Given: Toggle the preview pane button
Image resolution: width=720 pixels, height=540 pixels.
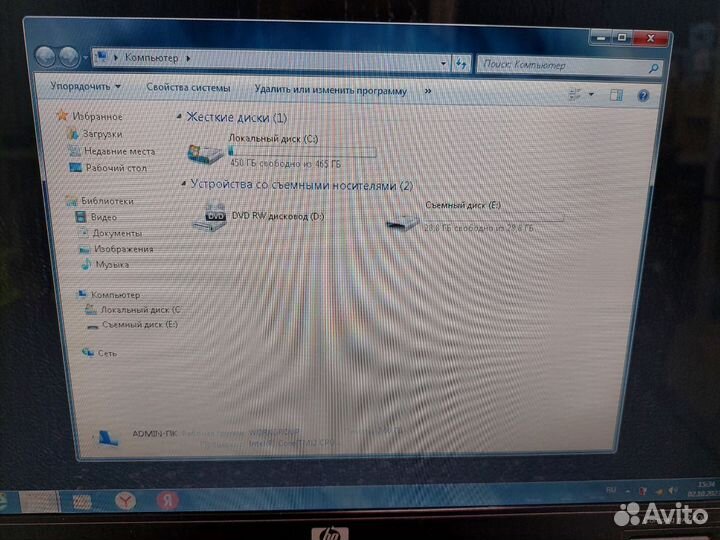Looking at the screenshot, I should 616,95.
